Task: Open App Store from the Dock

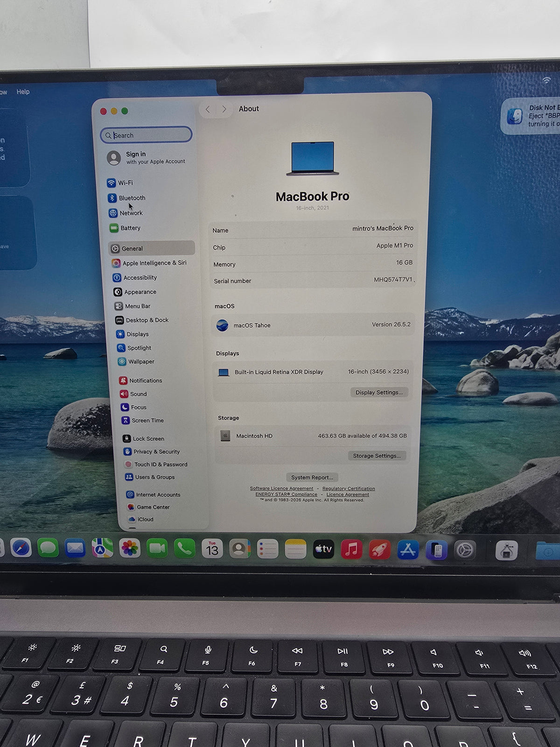Action: [x=408, y=550]
